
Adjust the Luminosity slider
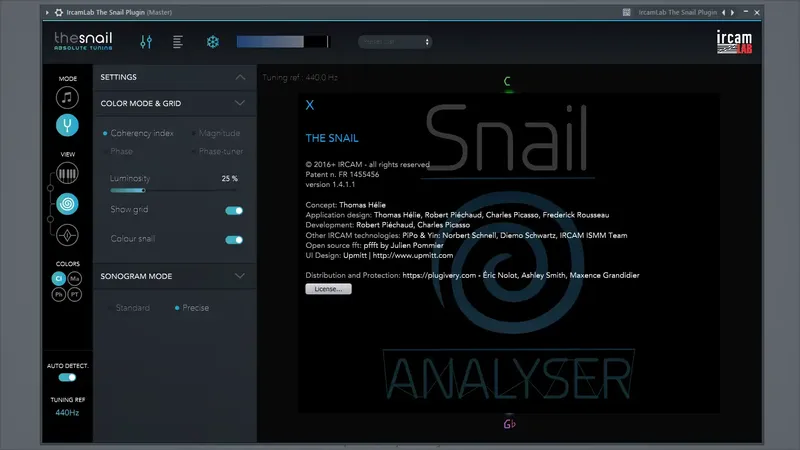pyautogui.click(x=173, y=190)
